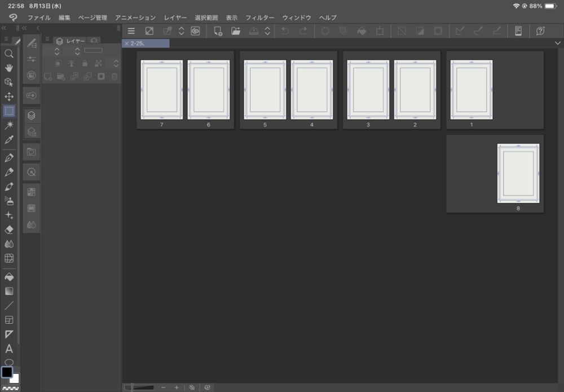Select the Zoom magnifier tool

coord(9,54)
